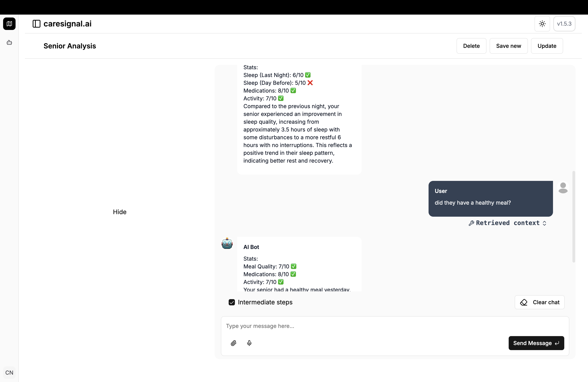The image size is (588, 382).
Task: Click the map icon in the sidebar
Action: point(9,24)
